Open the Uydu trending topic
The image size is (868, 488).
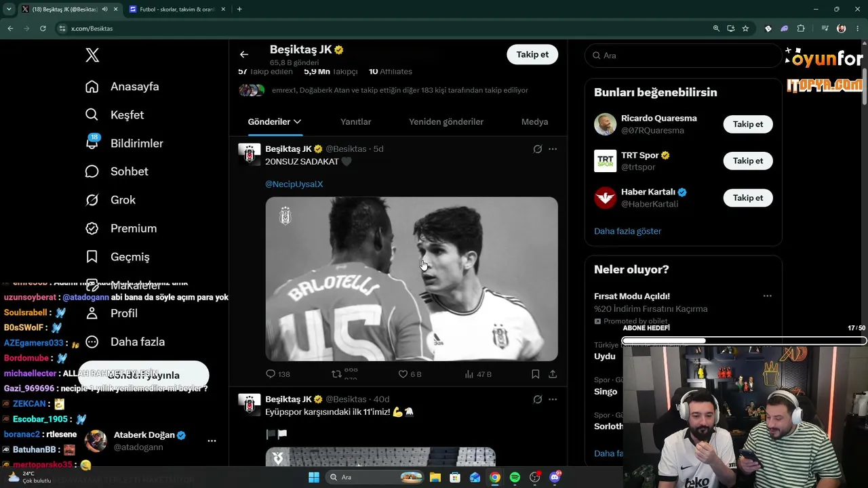coord(605,357)
